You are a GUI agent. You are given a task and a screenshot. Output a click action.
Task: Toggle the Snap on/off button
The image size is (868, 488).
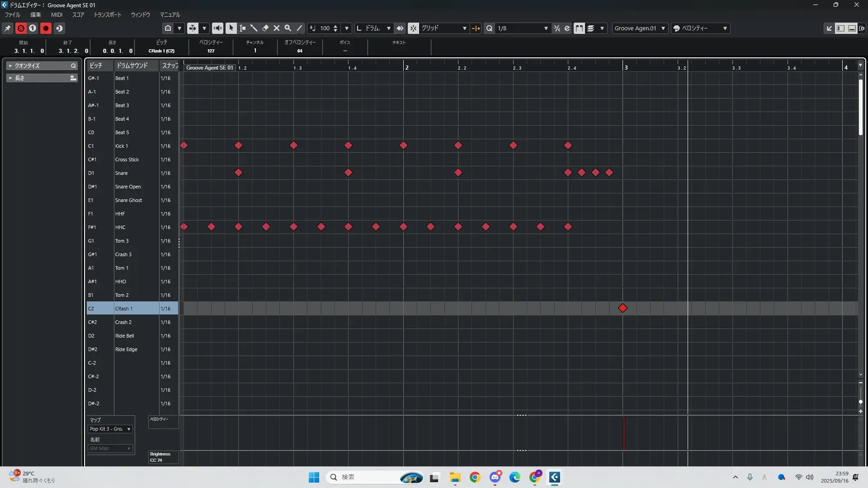(414, 28)
